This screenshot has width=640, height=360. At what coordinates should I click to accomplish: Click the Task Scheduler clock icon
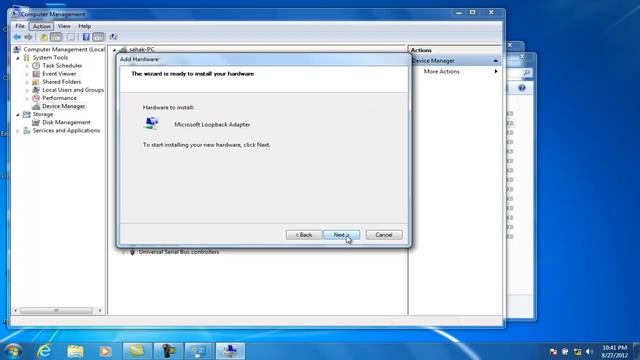pyautogui.click(x=36, y=66)
